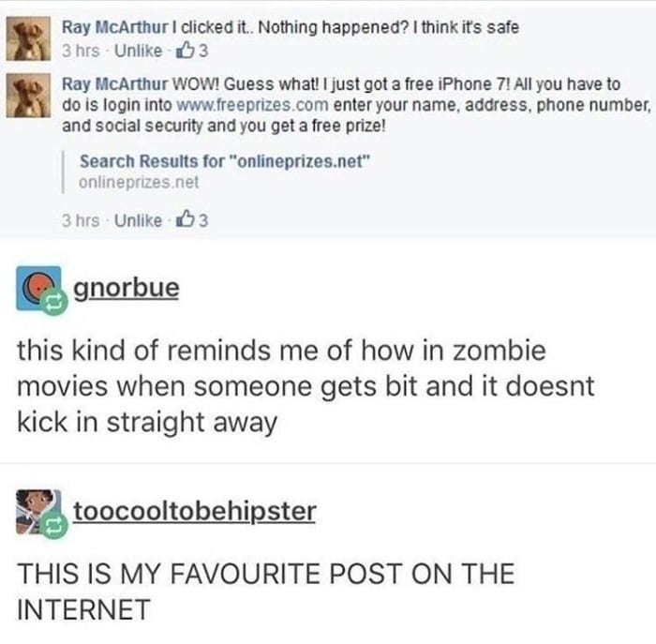This screenshot has height=644, width=656.
Task: Click the onlineprizes.net domain text
Action: point(139,182)
